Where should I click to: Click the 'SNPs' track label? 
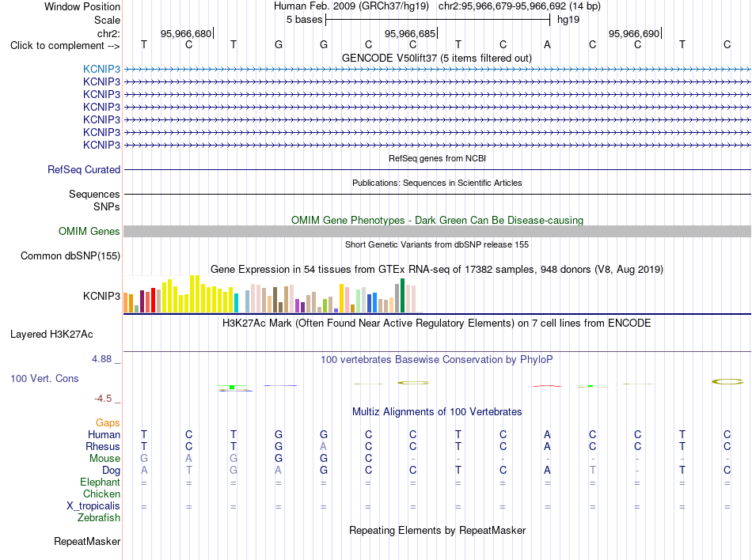[x=107, y=206]
